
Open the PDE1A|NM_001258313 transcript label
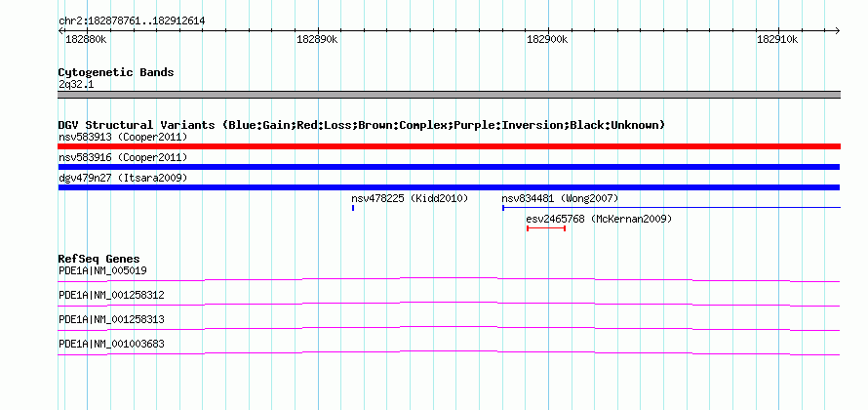(x=111, y=319)
